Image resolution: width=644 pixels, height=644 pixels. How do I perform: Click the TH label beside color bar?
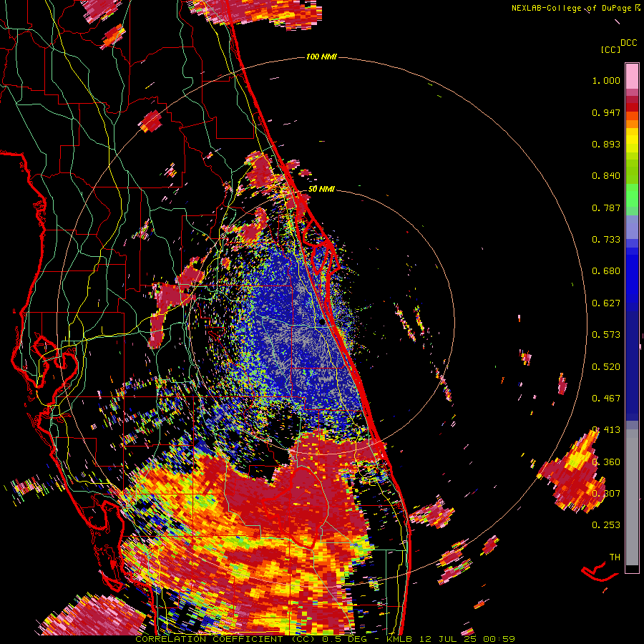pos(615,557)
